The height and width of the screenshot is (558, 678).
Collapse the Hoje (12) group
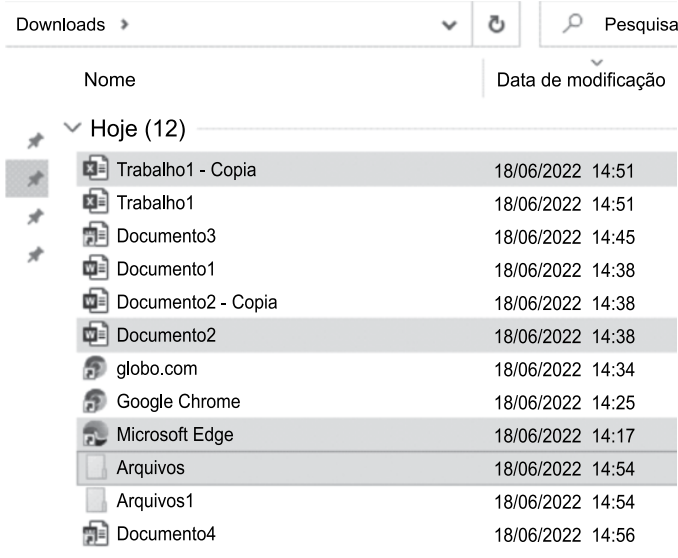72,128
